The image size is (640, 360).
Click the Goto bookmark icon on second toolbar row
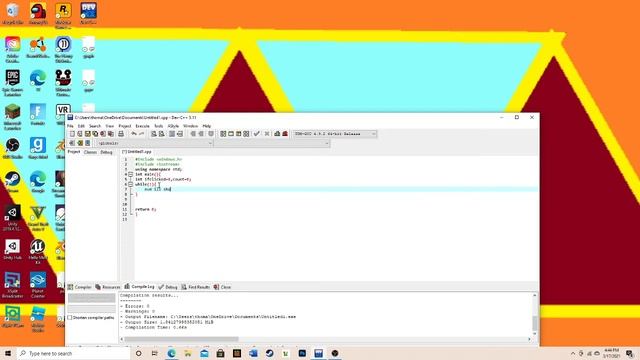pos(87,143)
